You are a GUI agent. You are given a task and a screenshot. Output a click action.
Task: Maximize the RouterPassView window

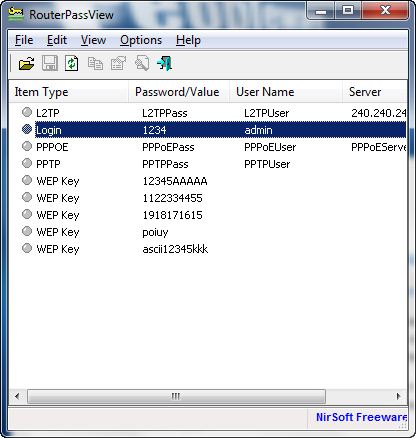point(348,11)
